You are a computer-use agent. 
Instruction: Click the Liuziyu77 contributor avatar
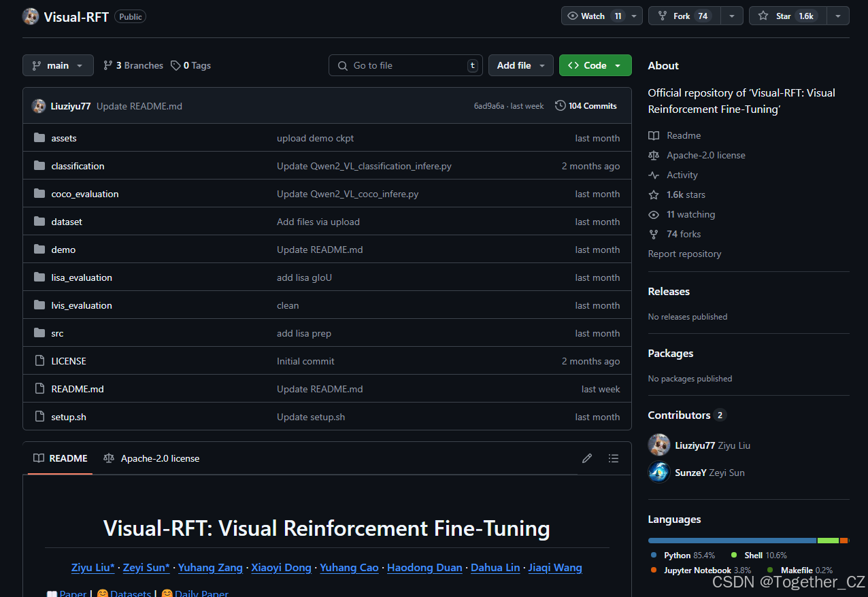pyautogui.click(x=659, y=445)
